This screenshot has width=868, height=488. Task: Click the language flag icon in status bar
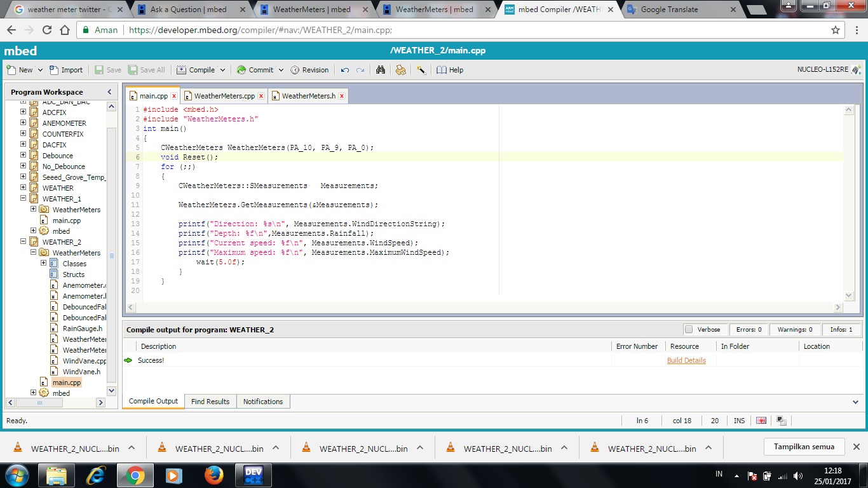[761, 421]
